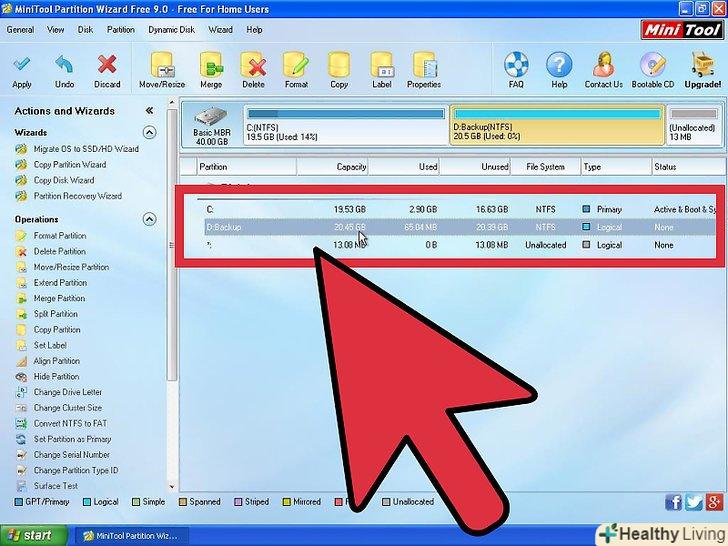The image size is (728, 546).
Task: Open the General menu
Action: 20,30
